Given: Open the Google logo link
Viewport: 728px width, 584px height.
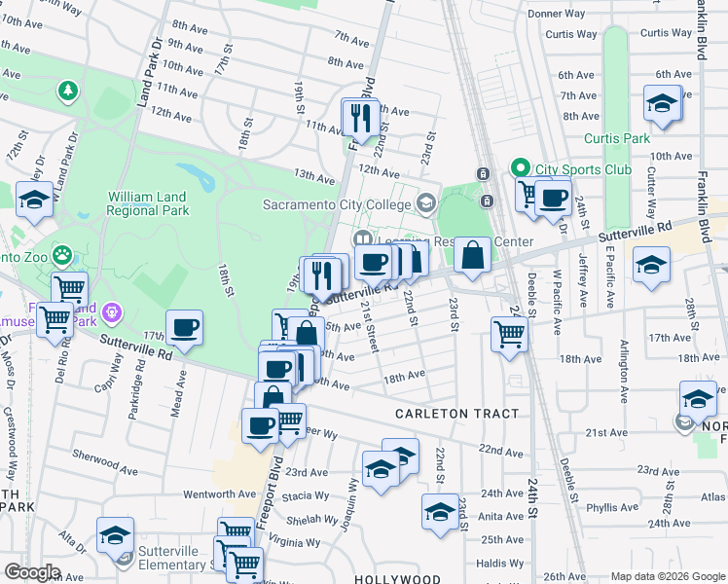Looking at the screenshot, I should [32, 572].
